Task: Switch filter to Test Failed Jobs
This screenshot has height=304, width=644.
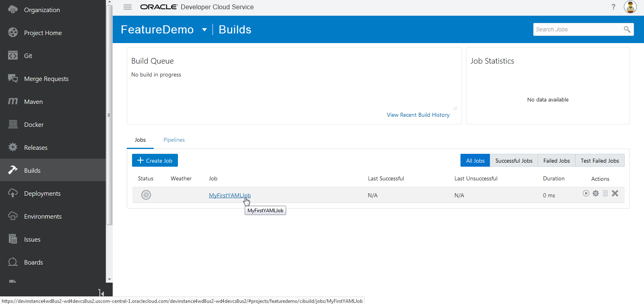Action: (600, 161)
